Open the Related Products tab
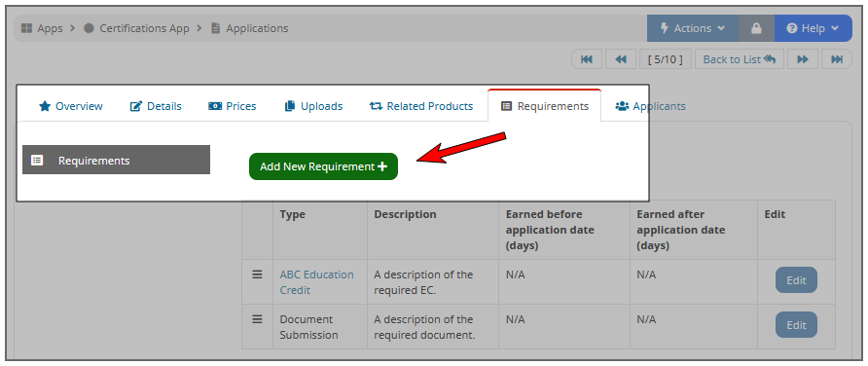The width and height of the screenshot is (868, 366). click(x=420, y=106)
